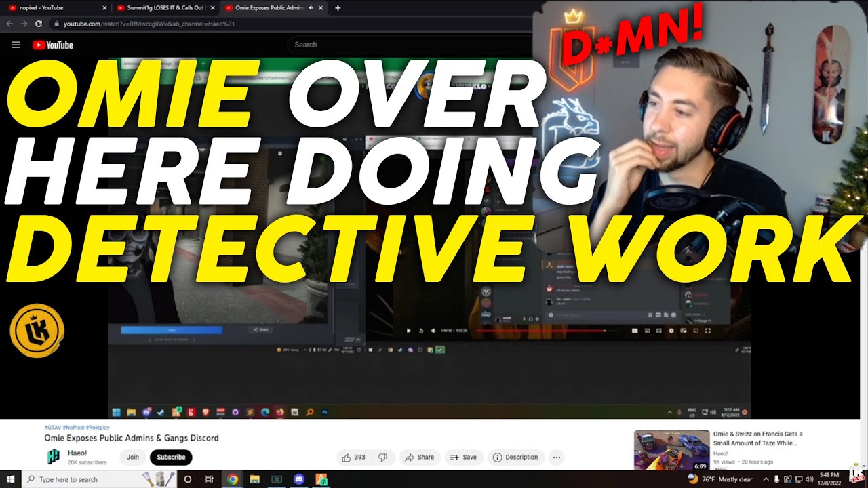Click the Share button in inner screenshot window
Viewport: 868px width, 488px height.
click(x=260, y=329)
